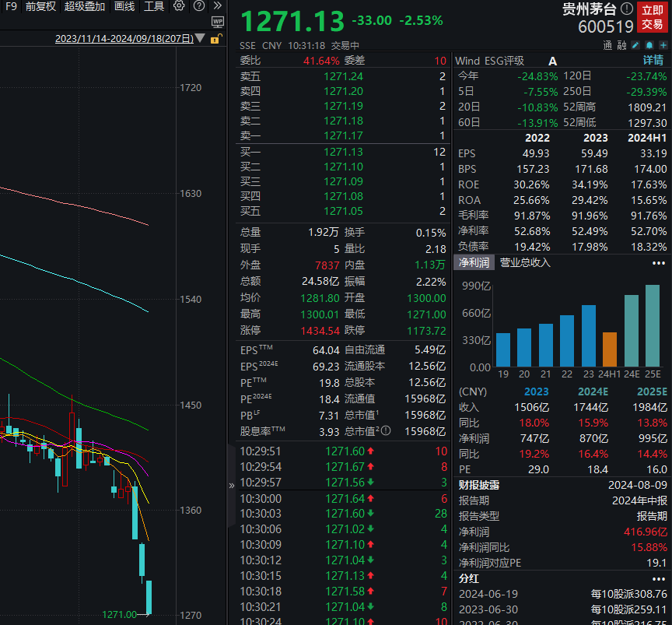Open the help question mark icon
The width and height of the screenshot is (672, 625).
[x=199, y=5]
